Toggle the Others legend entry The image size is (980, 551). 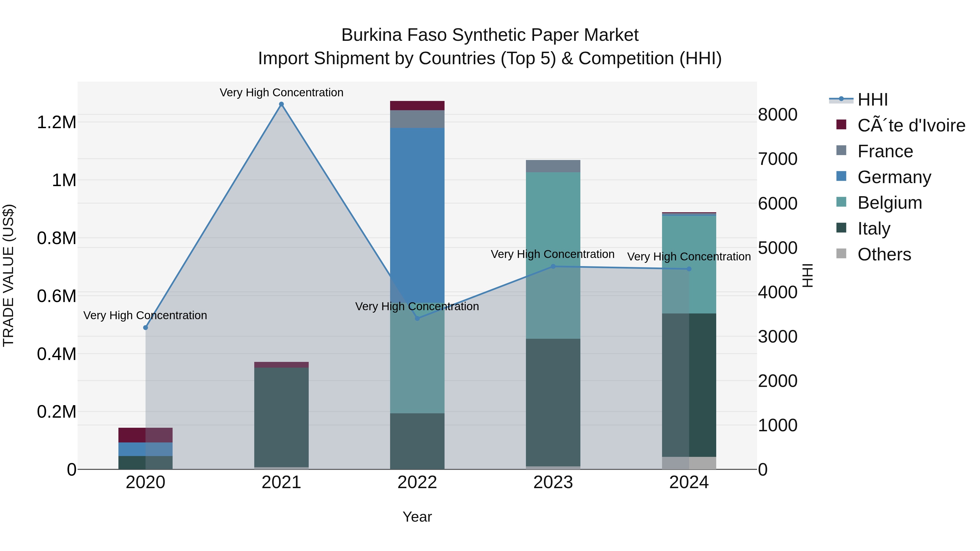pyautogui.click(x=874, y=254)
